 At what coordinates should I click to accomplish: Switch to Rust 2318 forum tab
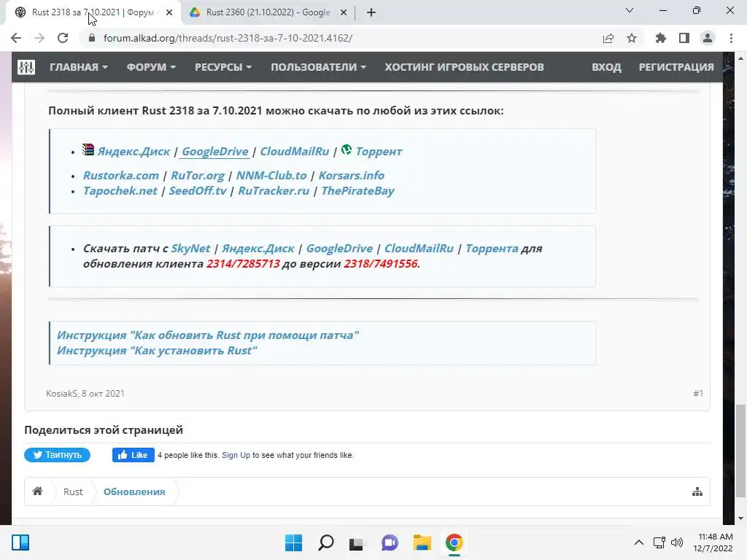(x=93, y=12)
